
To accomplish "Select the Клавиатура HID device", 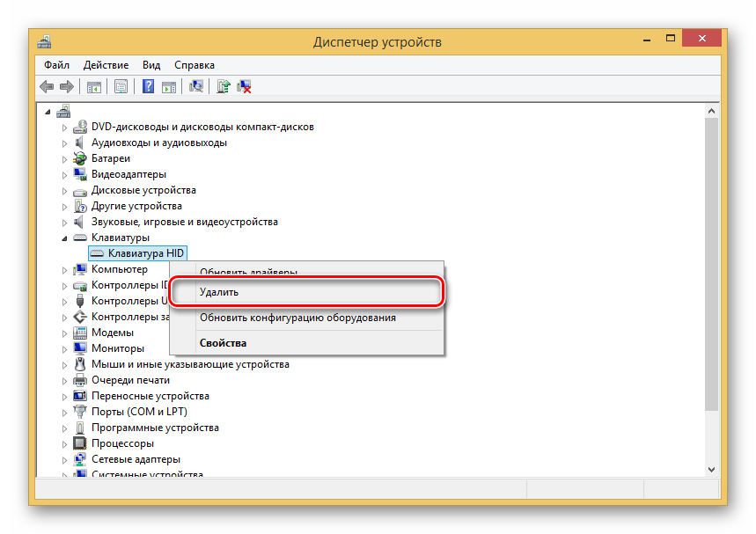I will 139,253.
